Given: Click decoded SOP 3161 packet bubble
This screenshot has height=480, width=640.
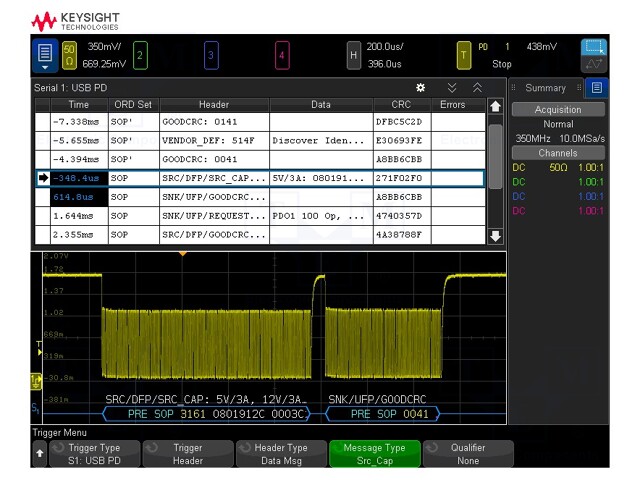Looking at the screenshot, I should 207,414.
